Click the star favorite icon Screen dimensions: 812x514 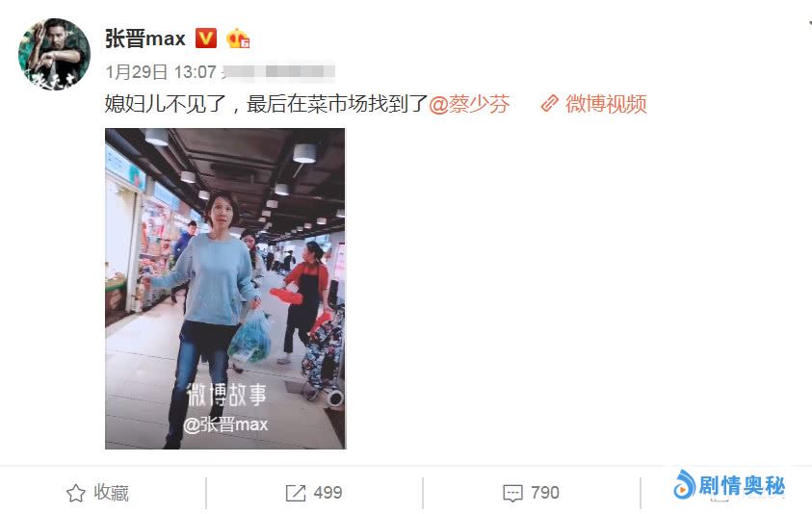75,493
